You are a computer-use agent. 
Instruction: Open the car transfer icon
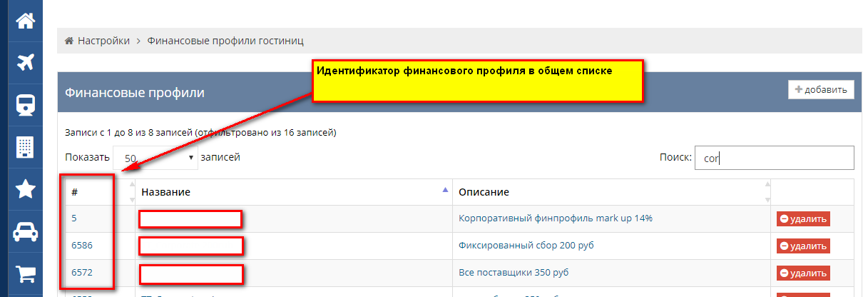(26, 231)
